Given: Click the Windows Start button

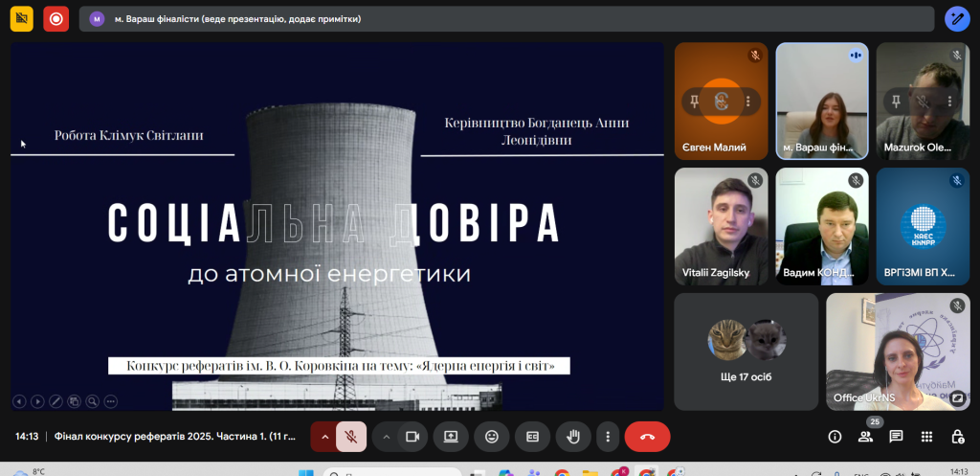Looking at the screenshot, I should point(306,472).
